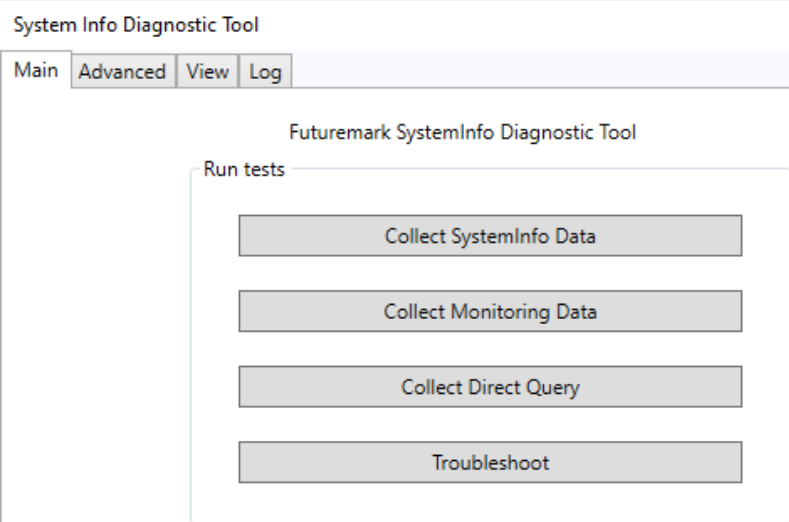Click the Run tests group label

pyautogui.click(x=244, y=169)
